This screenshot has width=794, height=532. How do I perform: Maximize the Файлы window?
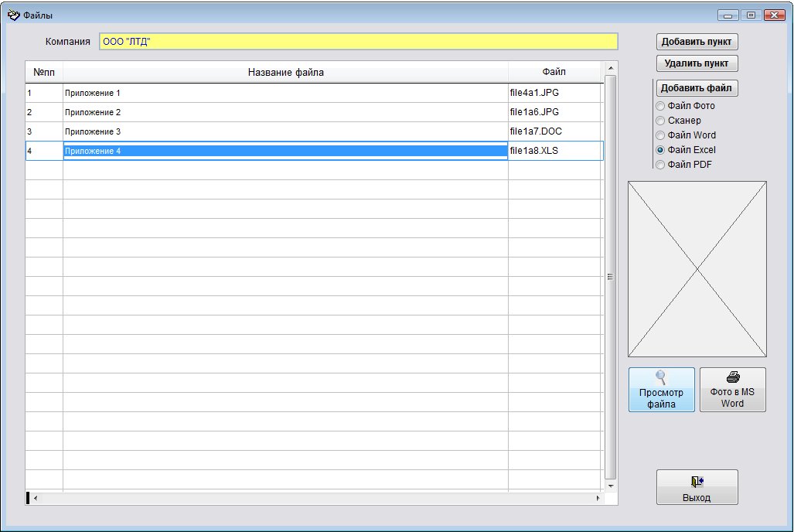(751, 15)
